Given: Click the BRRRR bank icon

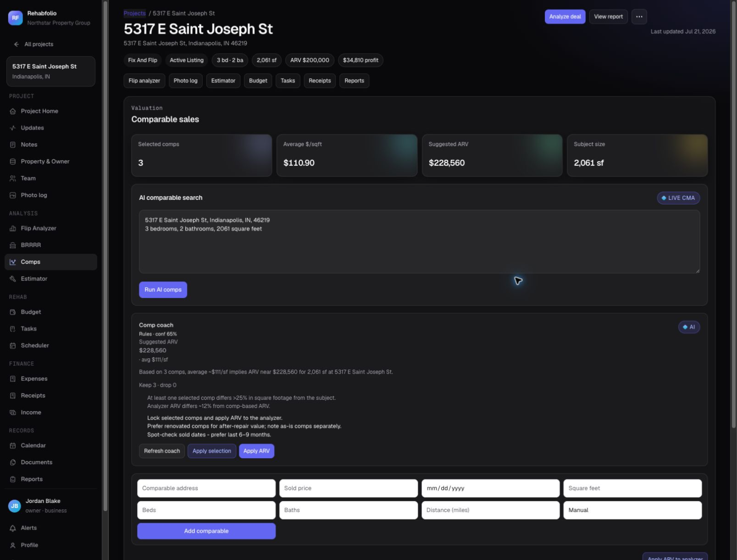Looking at the screenshot, I should 13,245.
